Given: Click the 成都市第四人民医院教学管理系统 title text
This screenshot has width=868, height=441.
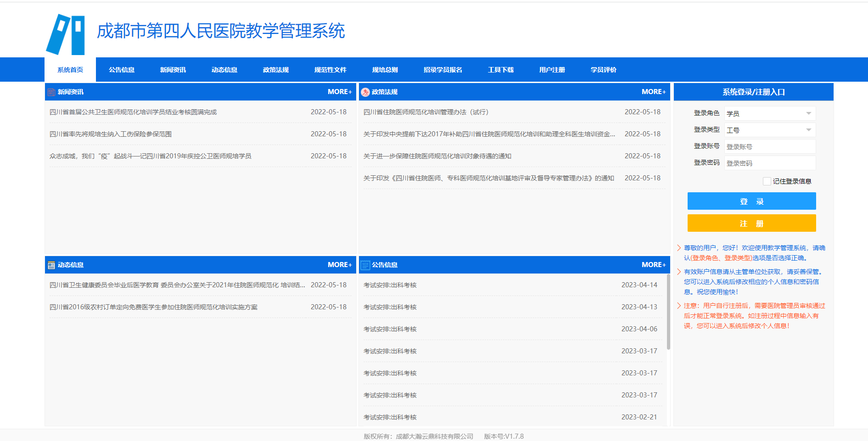Looking at the screenshot, I should point(221,31).
